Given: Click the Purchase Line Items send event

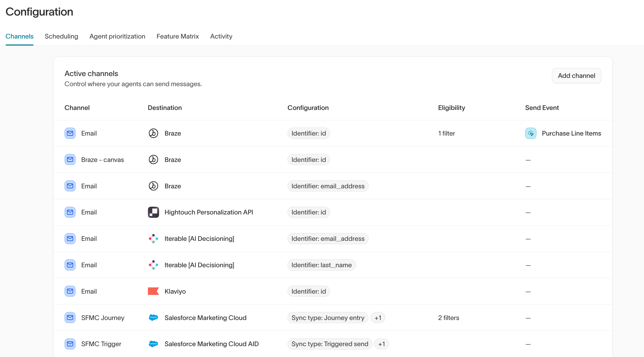Looking at the screenshot, I should pyautogui.click(x=571, y=133).
